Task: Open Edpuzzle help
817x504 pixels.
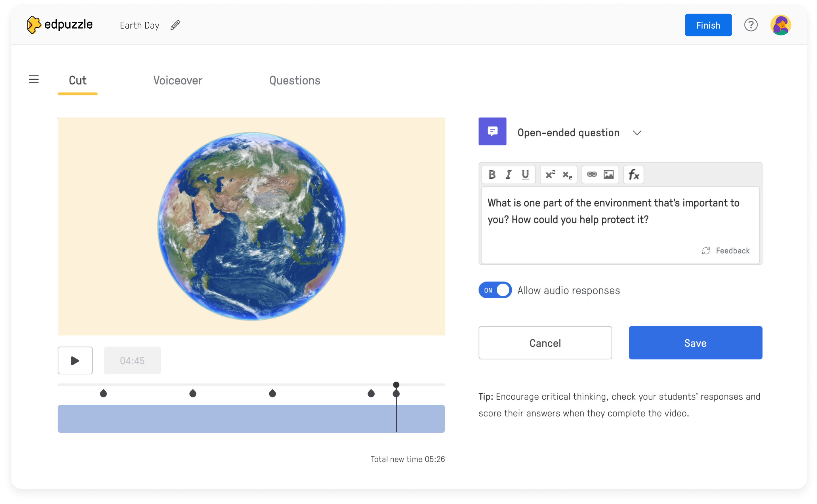Action: (x=751, y=25)
